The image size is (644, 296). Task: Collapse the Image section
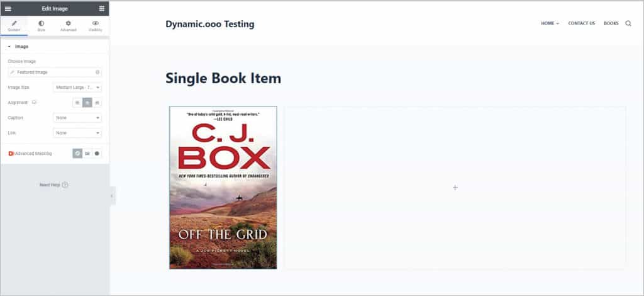pyautogui.click(x=9, y=47)
